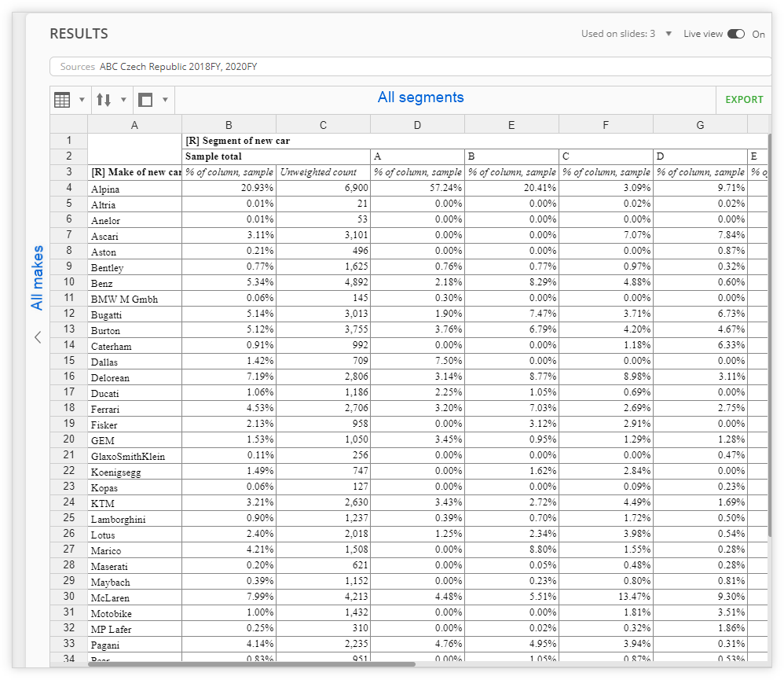Select row 4 header

(69, 188)
